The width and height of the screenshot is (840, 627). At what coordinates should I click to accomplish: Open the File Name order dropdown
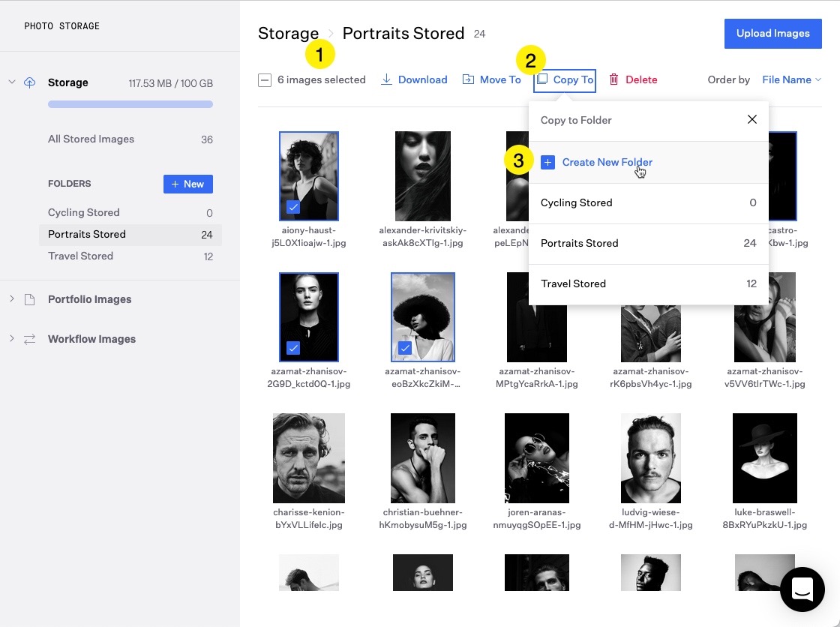[791, 79]
